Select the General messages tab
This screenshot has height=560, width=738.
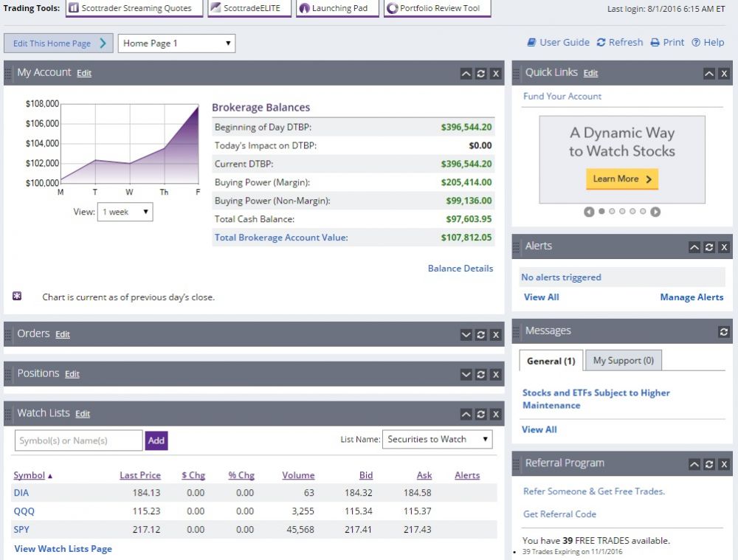[551, 361]
